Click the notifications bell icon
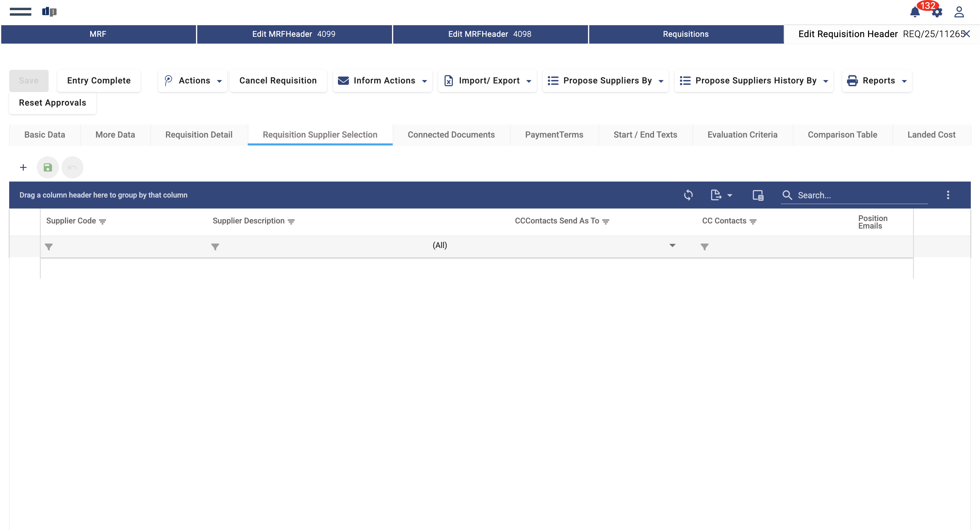 coord(915,12)
